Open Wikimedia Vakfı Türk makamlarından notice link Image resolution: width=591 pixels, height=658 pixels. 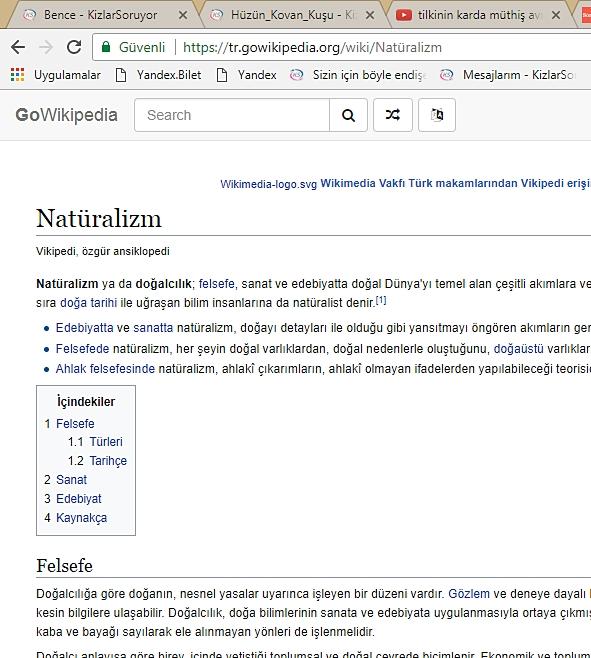pos(455,183)
